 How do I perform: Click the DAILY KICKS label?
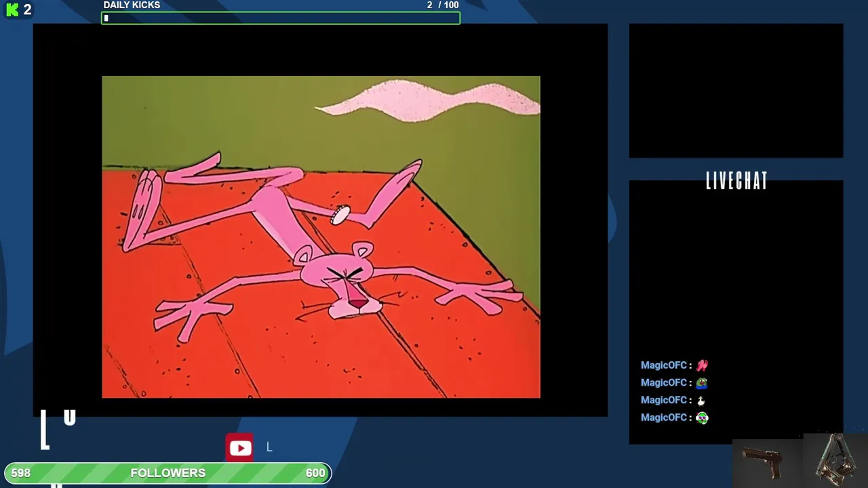(x=132, y=5)
